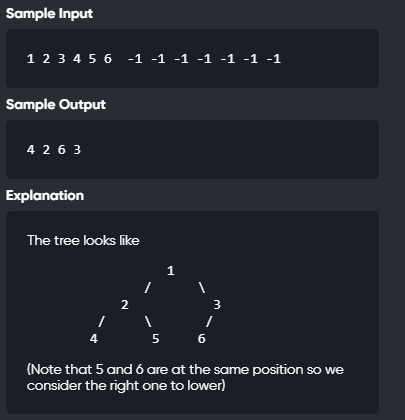Image resolution: width=405 pixels, height=420 pixels.
Task: Click the note about 5 and 6 sharing a position
Action: click(x=185, y=377)
